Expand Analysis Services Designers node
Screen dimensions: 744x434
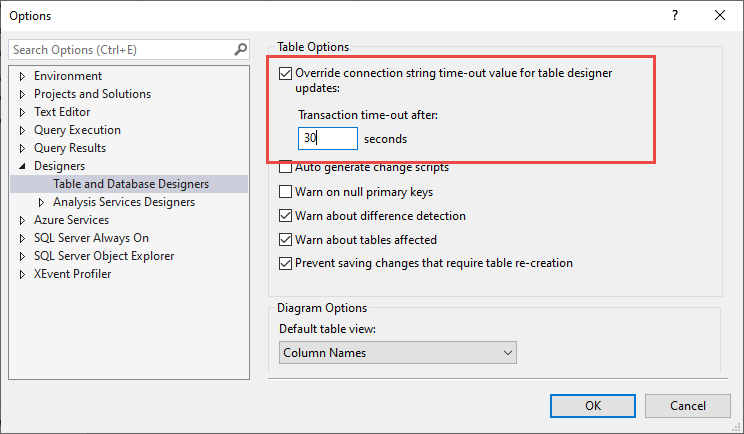click(42, 202)
